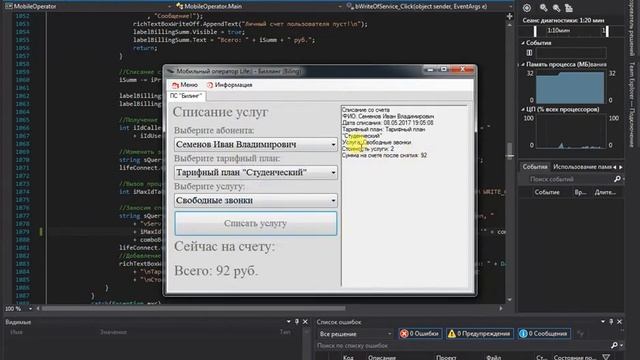This screenshot has width=640, height=360.
Task: Click the process memory usage graph
Action: click(570, 87)
